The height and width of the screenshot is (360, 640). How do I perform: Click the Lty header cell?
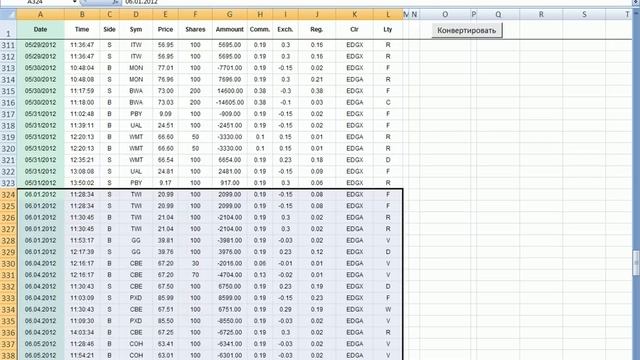[x=388, y=29]
